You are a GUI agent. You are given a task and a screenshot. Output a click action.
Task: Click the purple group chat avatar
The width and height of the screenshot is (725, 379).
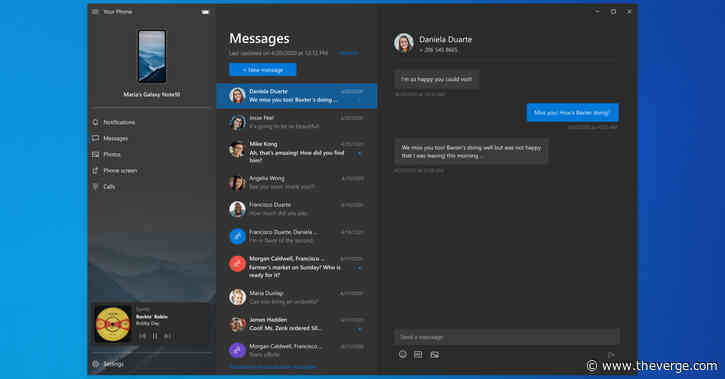coord(237,350)
